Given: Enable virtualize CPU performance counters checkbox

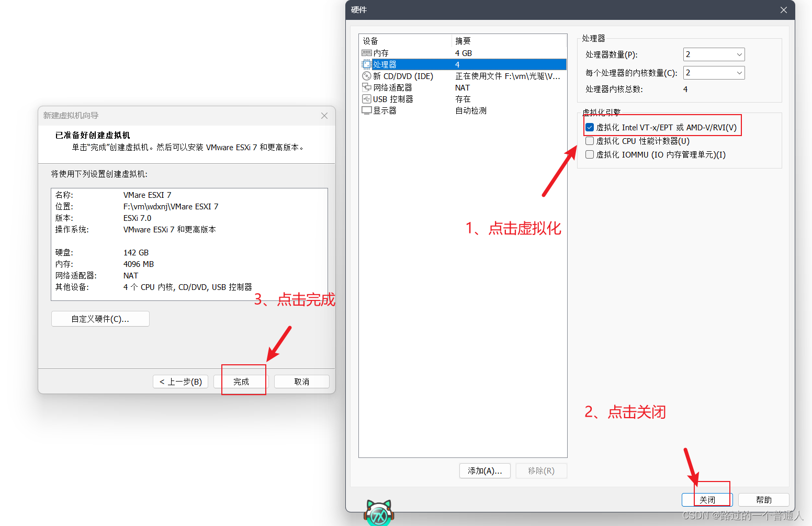Looking at the screenshot, I should pos(590,141).
